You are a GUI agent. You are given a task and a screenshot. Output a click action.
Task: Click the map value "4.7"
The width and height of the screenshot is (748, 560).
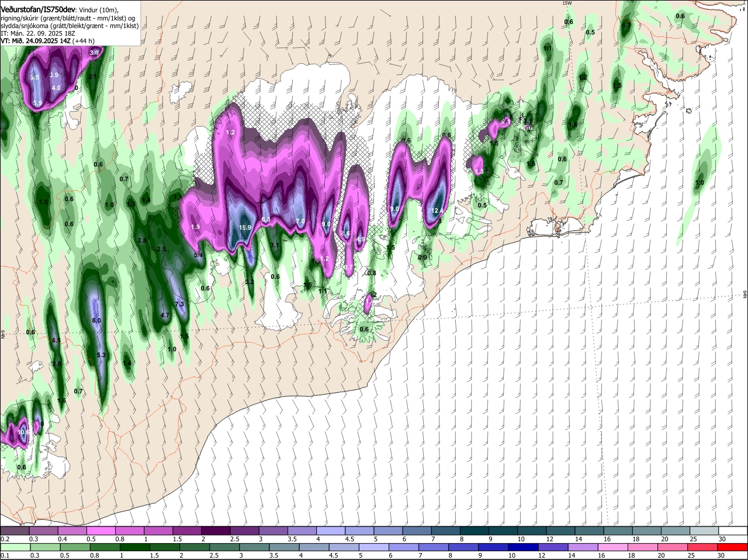pos(164,315)
